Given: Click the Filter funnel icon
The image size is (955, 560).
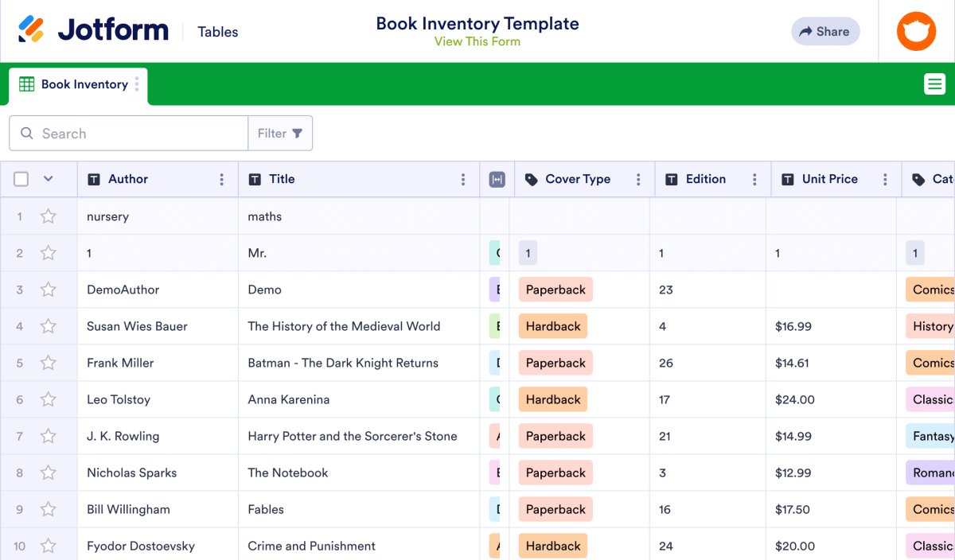Looking at the screenshot, I should [297, 133].
